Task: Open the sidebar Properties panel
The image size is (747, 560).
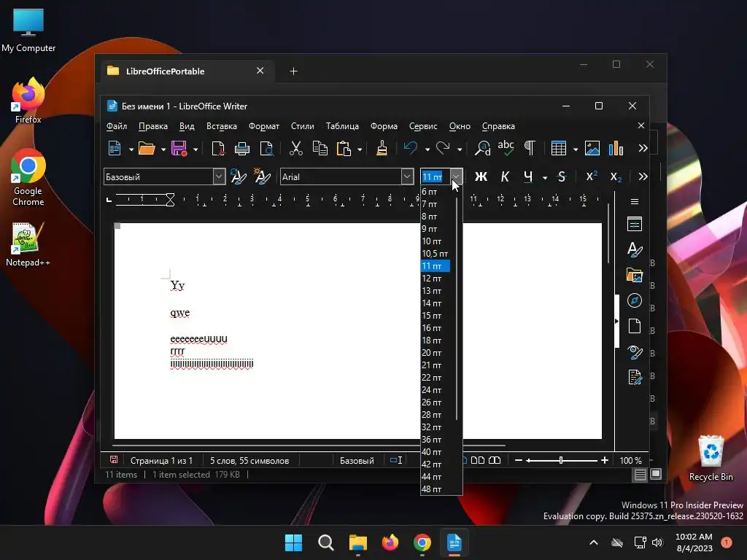Action: click(x=635, y=224)
